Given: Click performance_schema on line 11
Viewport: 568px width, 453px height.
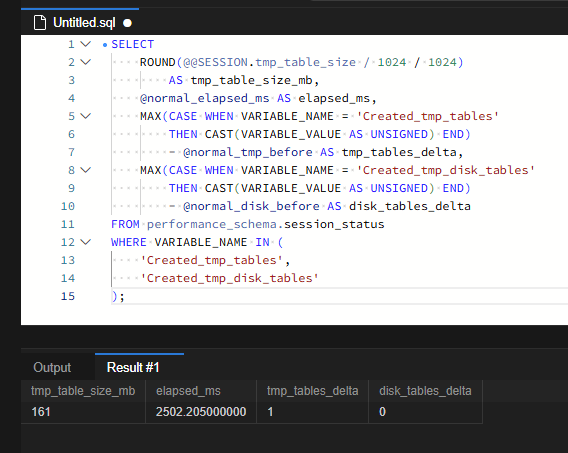Looking at the screenshot, I should (212, 224).
